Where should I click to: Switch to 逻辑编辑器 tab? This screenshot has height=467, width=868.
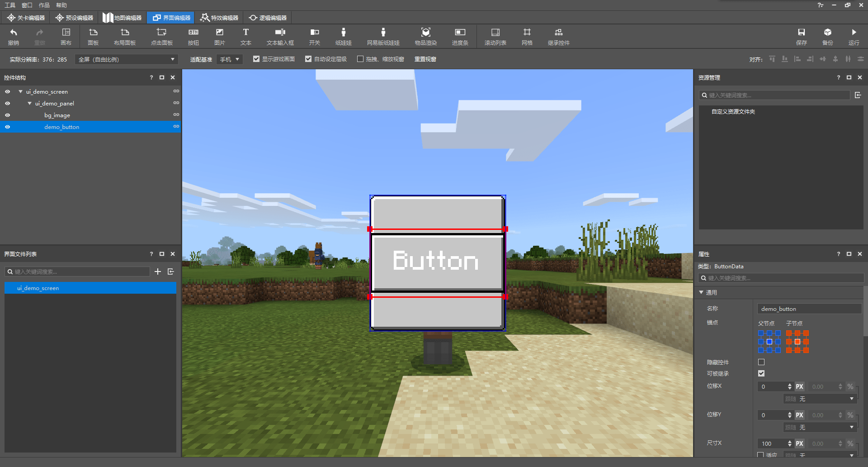268,18
